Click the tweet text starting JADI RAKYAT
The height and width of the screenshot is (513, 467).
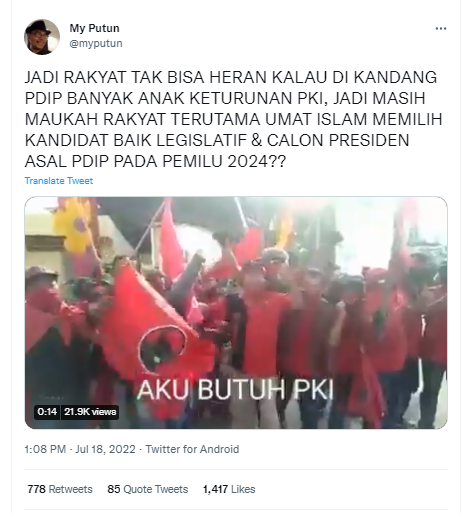click(233, 119)
